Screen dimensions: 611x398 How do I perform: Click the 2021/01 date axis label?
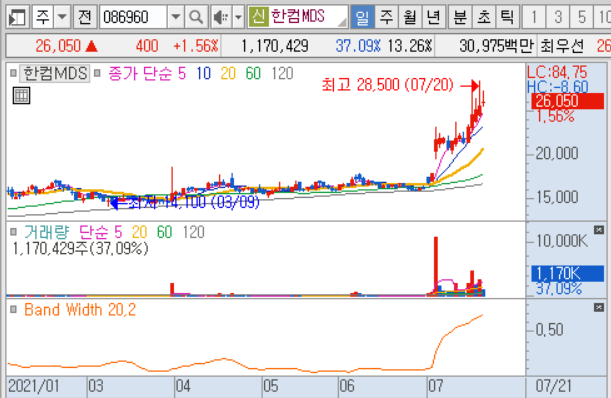click(x=34, y=386)
